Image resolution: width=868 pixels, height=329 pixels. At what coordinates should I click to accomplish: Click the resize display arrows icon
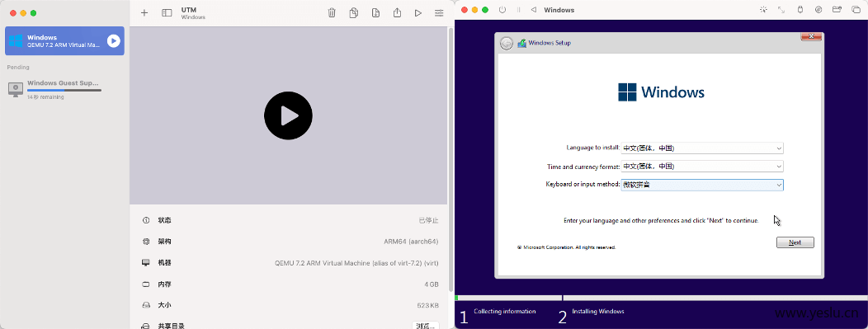[781, 9]
